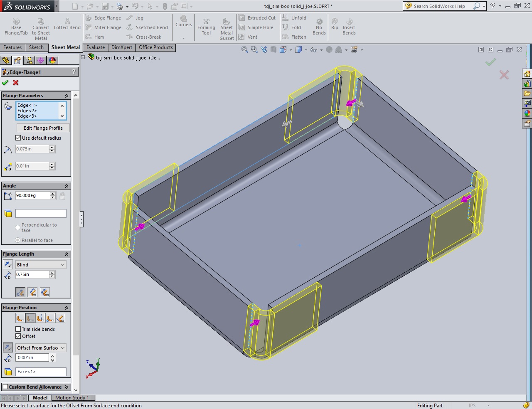Enable the Custom Bend Allowance checkbox

pyautogui.click(x=5, y=387)
